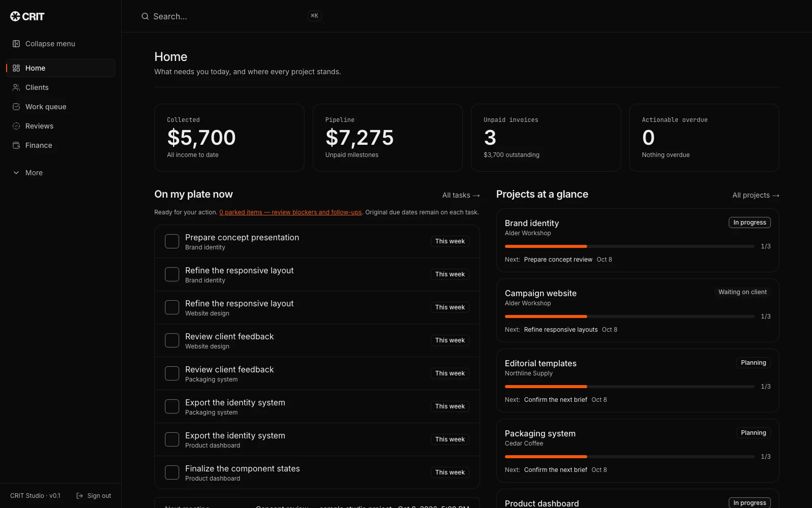
Task: Focus the Search input field
Action: 231,16
